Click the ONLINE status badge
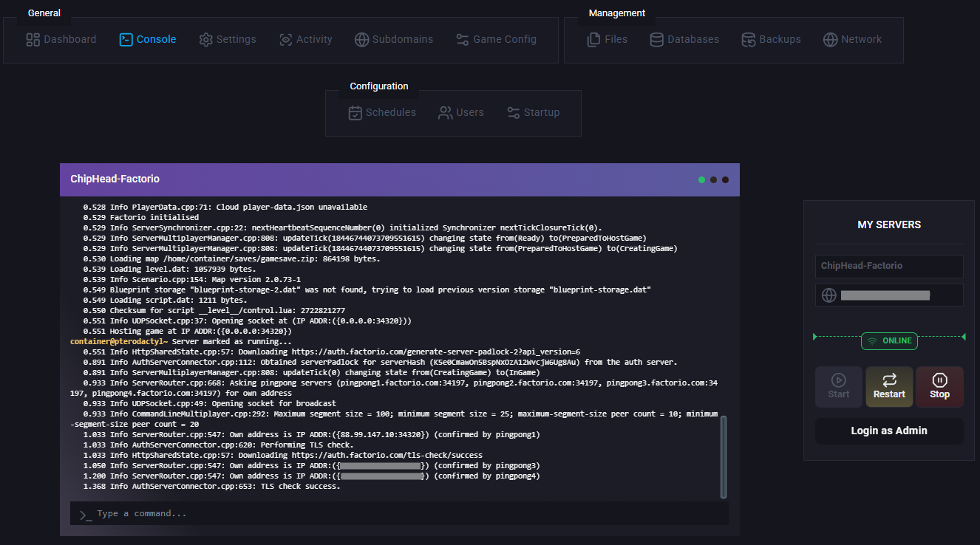The width and height of the screenshot is (980, 545). [x=889, y=341]
